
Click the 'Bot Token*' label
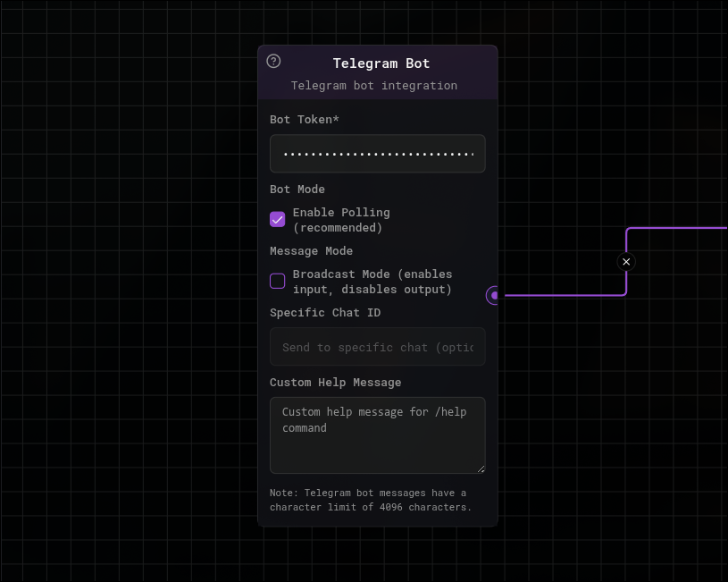pyautogui.click(x=304, y=120)
